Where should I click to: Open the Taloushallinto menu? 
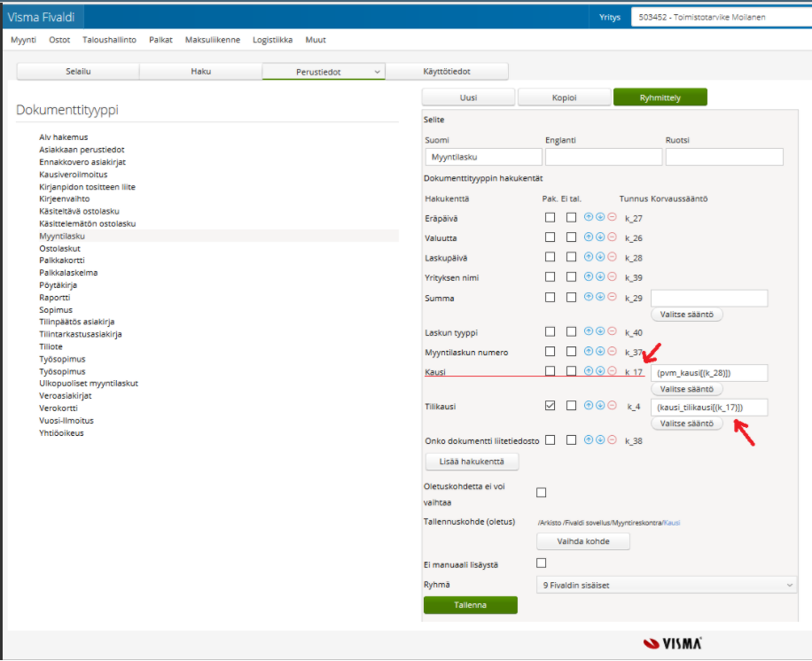point(109,40)
